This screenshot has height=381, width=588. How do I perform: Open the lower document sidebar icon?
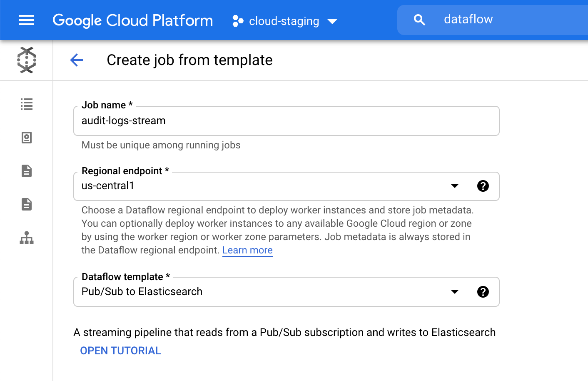tap(27, 204)
